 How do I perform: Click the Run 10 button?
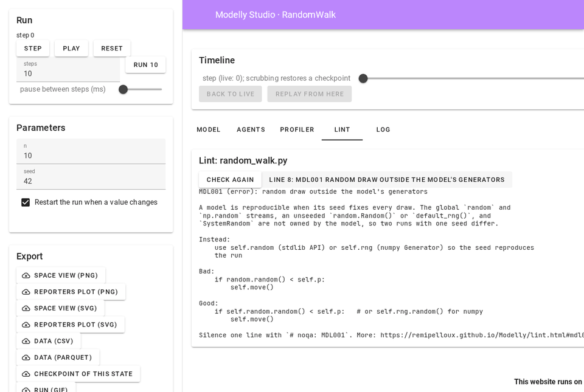click(x=145, y=64)
